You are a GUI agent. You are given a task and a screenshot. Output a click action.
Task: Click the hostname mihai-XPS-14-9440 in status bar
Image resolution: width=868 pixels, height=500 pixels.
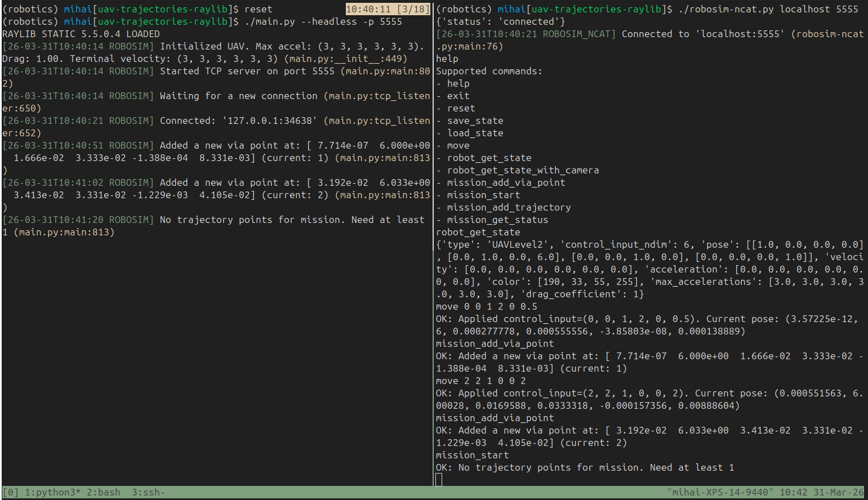[720, 492]
